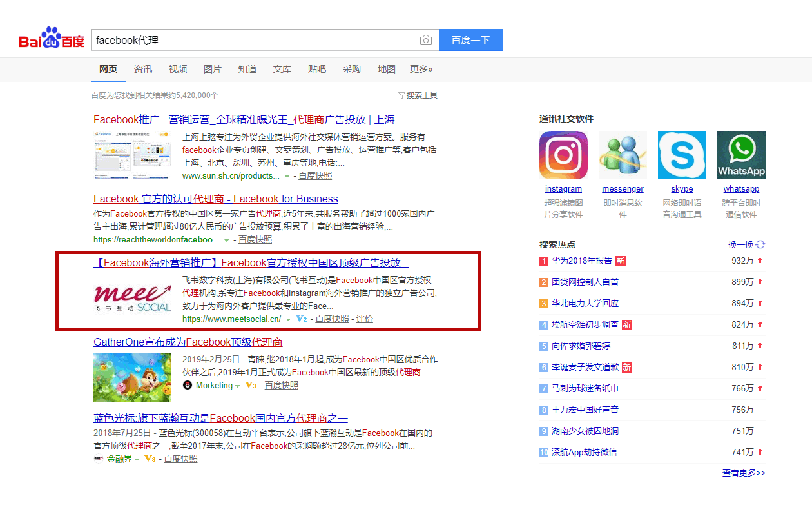Screen dimensions: 812x523
Task: Open the Facebook海外营销推广 result title
Action: tap(251, 263)
